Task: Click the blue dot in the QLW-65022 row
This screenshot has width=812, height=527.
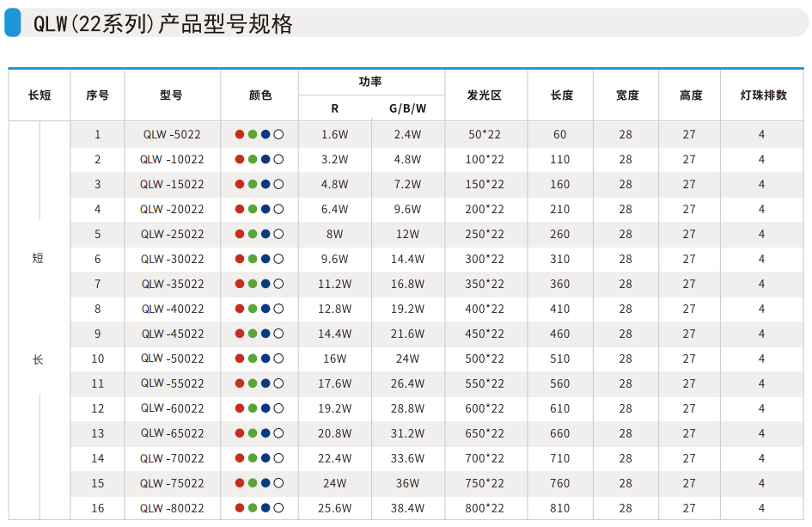Action: [x=266, y=434]
